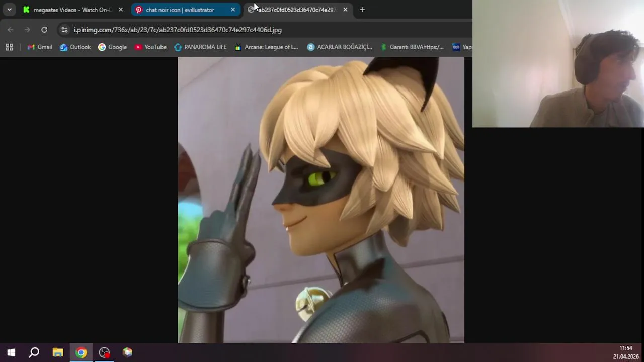Switch to megaates Videos tab
Screen dimensions: 644x362
[x=72, y=10]
